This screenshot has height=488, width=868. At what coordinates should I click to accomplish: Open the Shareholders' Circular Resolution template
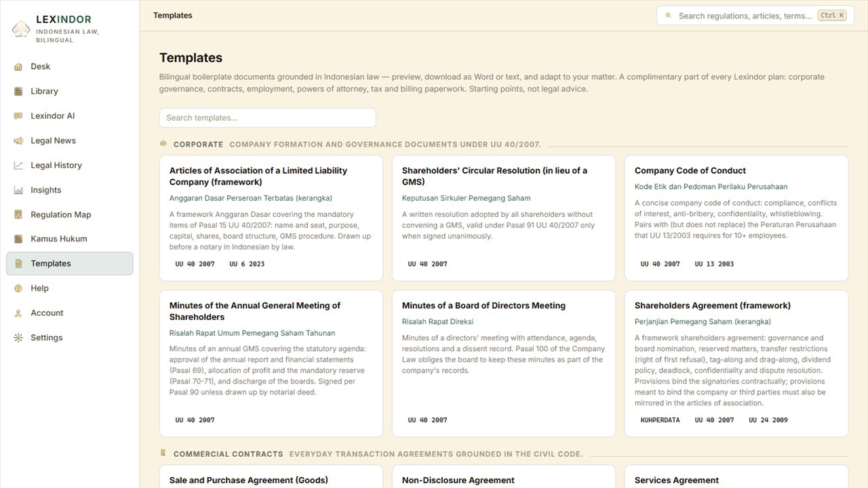[504, 218]
